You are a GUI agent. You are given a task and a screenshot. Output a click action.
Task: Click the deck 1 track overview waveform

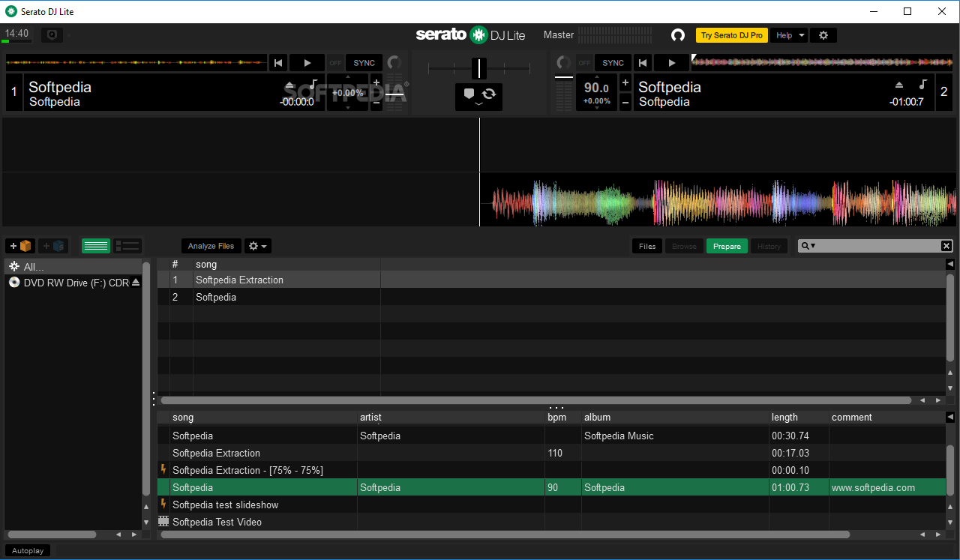click(x=136, y=63)
